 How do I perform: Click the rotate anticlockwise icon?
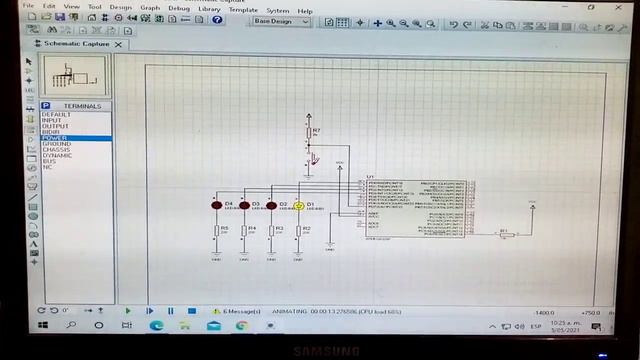point(54,311)
